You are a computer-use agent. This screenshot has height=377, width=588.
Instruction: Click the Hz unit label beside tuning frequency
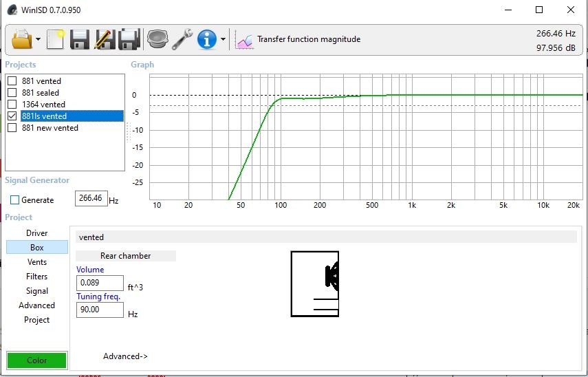point(133,314)
